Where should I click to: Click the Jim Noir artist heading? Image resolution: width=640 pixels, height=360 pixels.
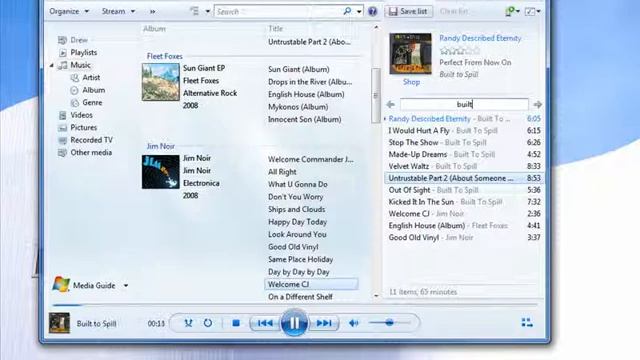(x=160, y=146)
